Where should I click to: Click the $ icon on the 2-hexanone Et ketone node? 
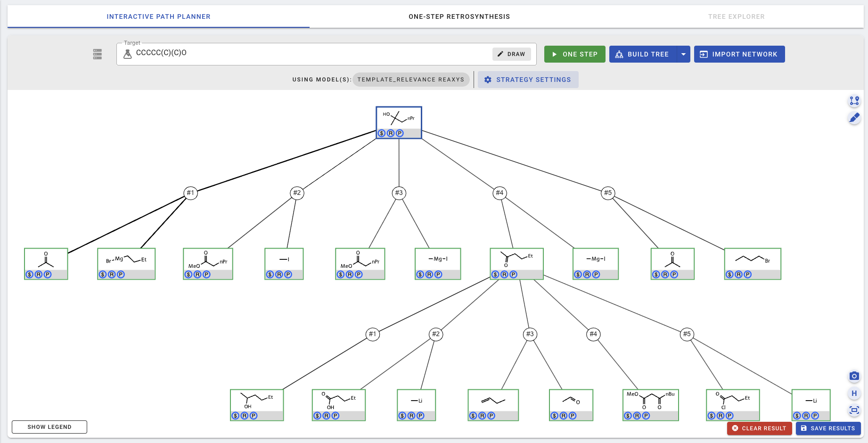(x=495, y=274)
